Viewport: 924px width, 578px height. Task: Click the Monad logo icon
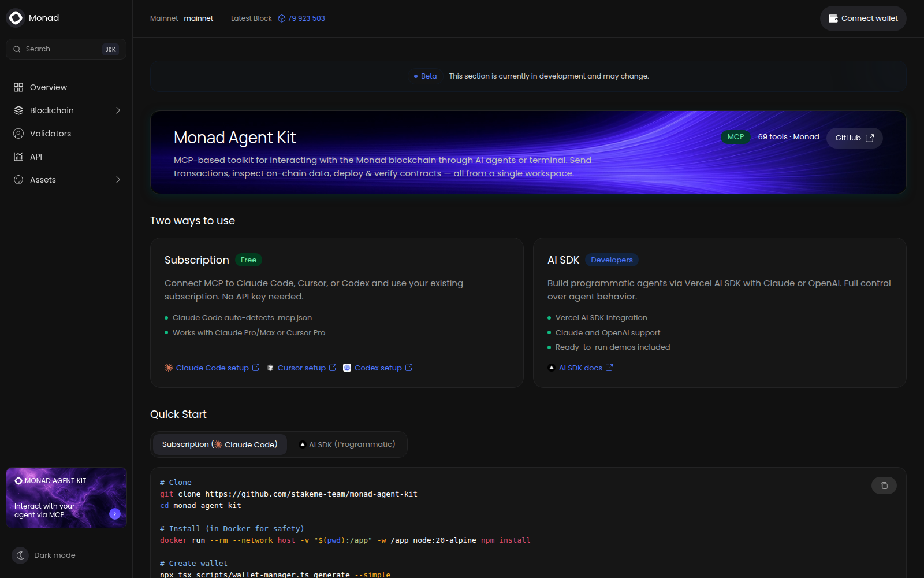(x=16, y=18)
